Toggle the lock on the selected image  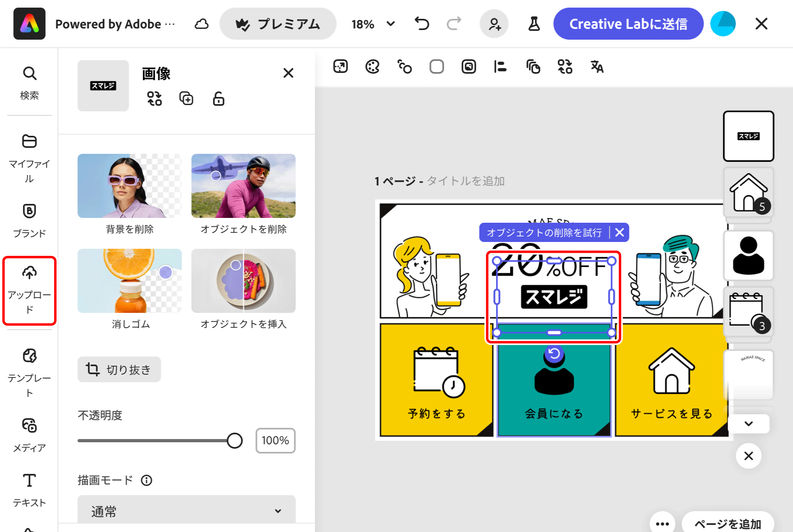pyautogui.click(x=218, y=99)
